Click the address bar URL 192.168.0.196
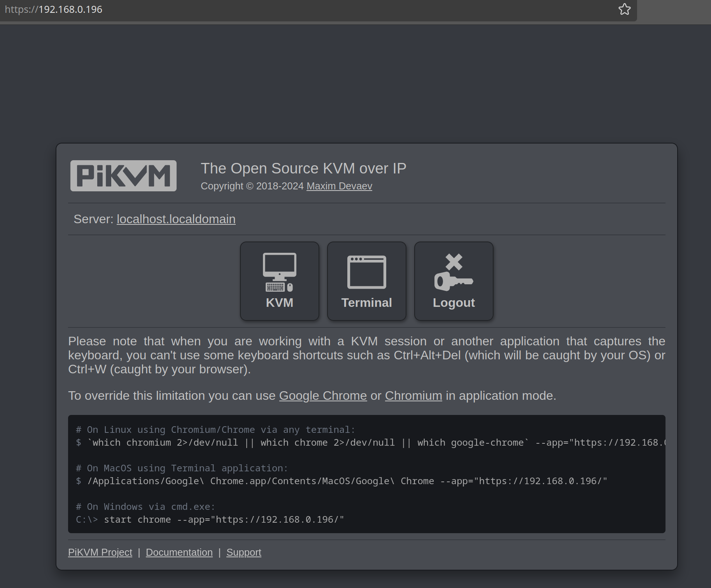Screen dimensions: 711x588 click(54, 9)
